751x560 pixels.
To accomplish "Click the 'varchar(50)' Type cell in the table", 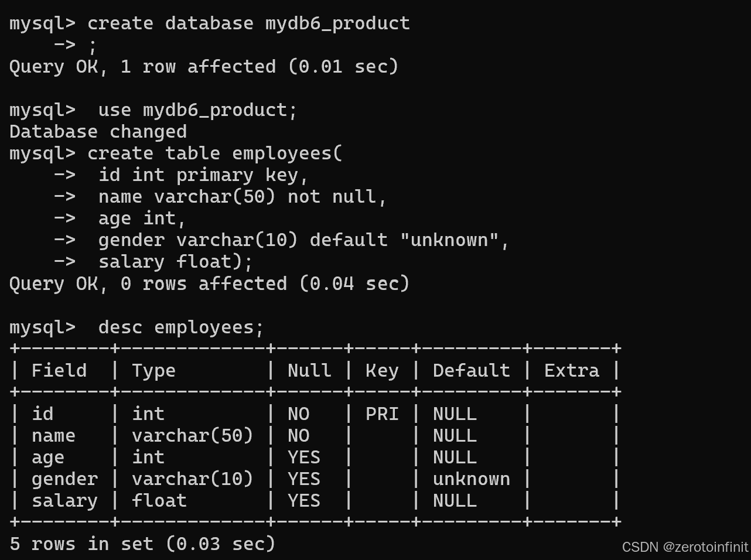I will click(193, 435).
